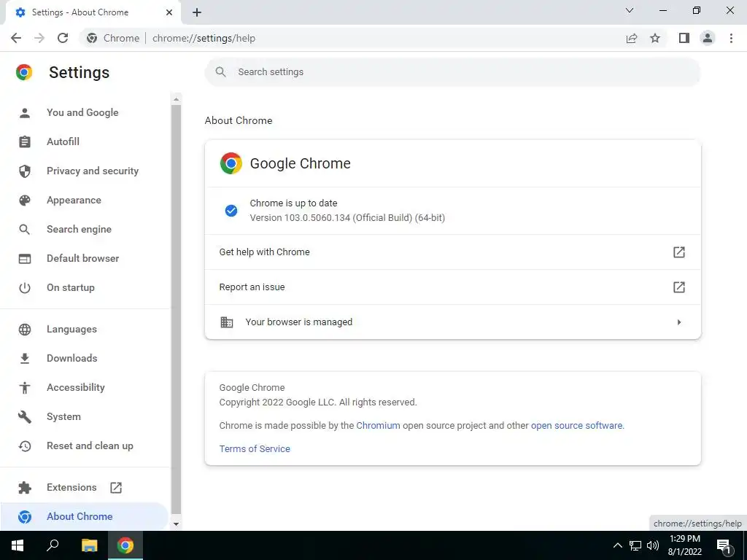747x560 pixels.
Task: Click the Downloads arrow icon
Action: pos(25,358)
